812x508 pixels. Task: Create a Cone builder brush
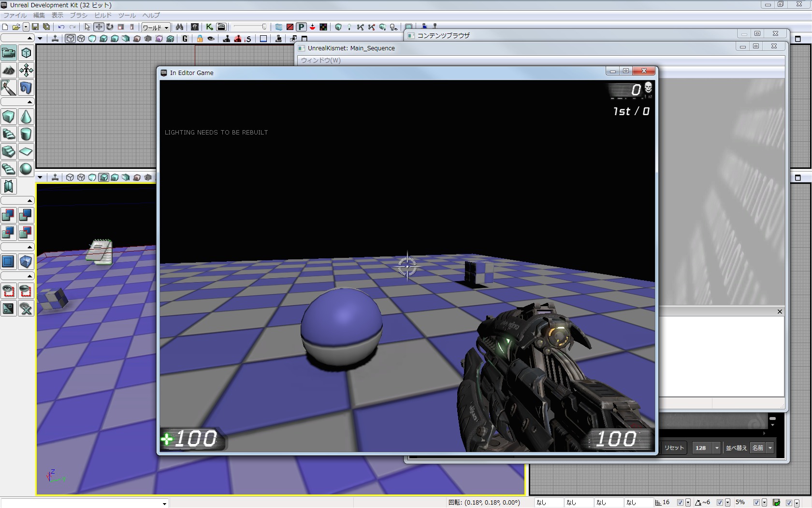tap(26, 117)
